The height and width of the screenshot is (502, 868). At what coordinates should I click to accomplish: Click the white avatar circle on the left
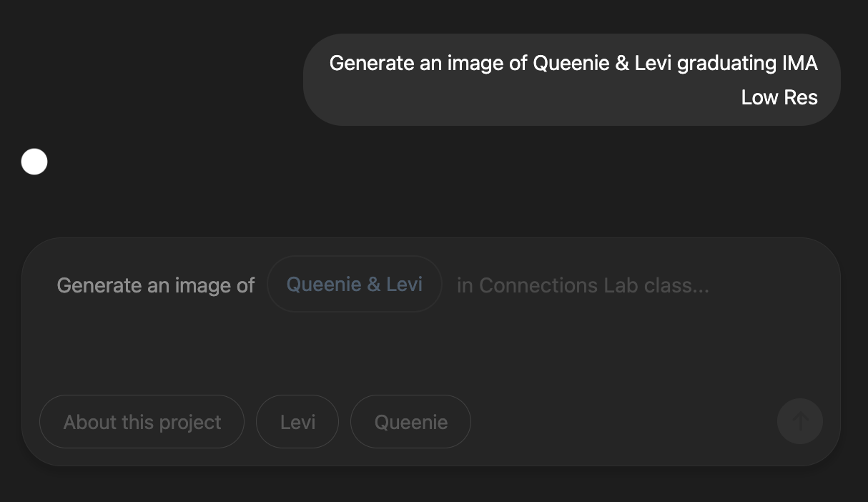click(x=34, y=161)
